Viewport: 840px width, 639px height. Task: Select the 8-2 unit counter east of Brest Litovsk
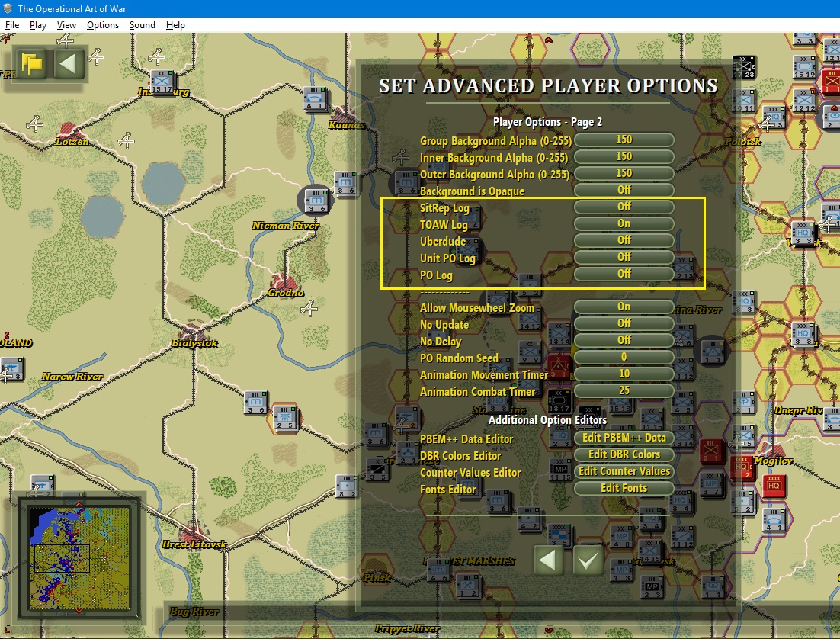coord(346,486)
